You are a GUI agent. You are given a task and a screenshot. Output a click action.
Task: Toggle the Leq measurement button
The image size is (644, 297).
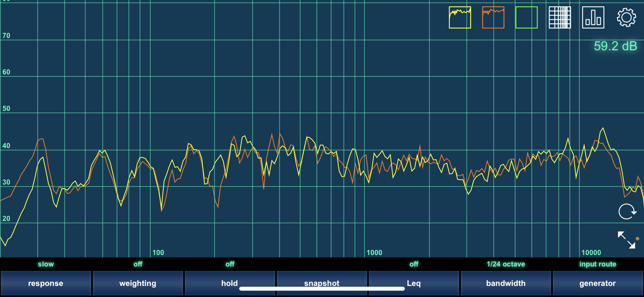tap(414, 283)
